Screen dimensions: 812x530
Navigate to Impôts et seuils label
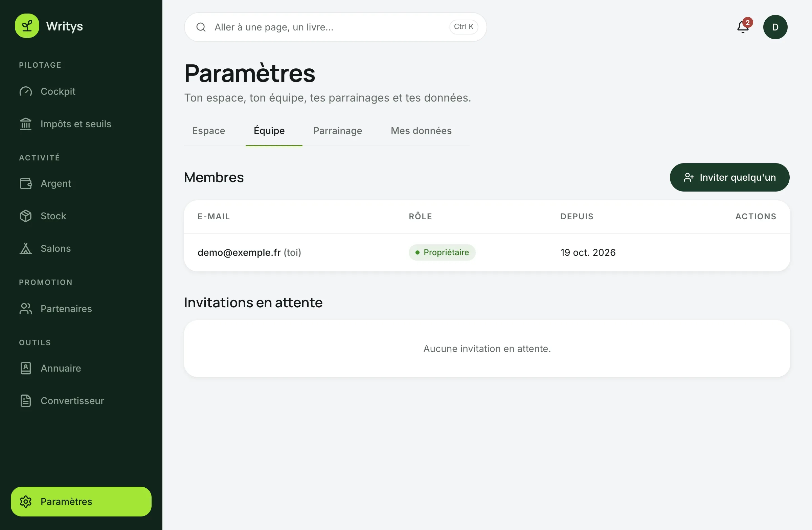pos(76,124)
